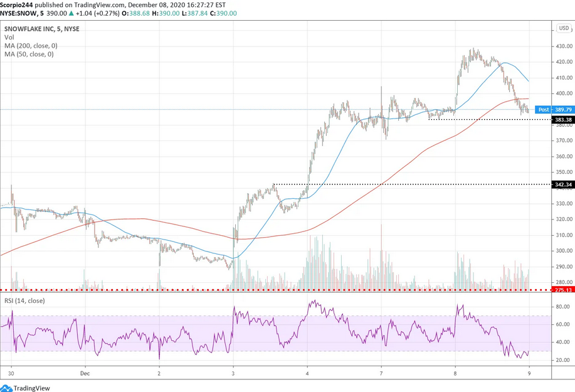Click the 342.34 price level label
Screen dimensions: 575x392
click(x=563, y=184)
